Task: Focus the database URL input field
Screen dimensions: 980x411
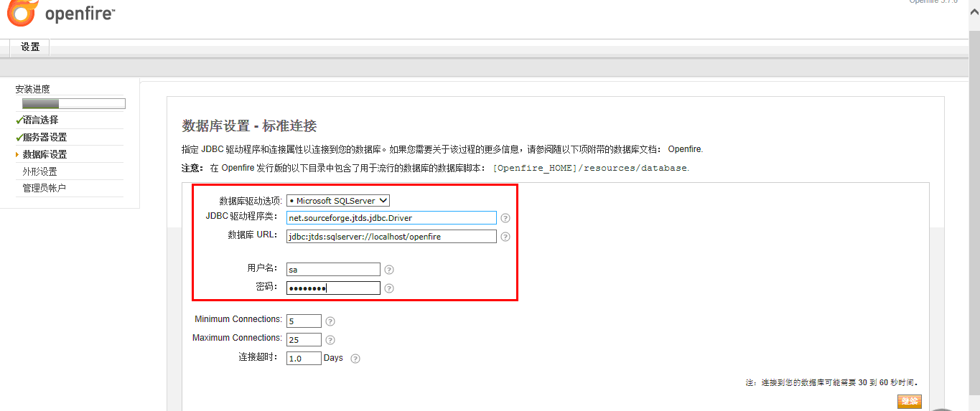Action: point(391,237)
